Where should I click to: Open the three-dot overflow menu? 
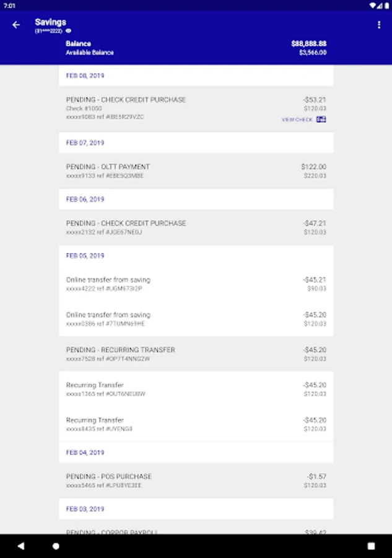coord(379,25)
